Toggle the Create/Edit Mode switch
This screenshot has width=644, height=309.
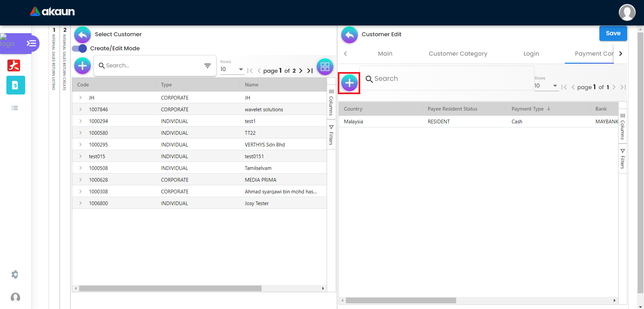pyautogui.click(x=79, y=49)
